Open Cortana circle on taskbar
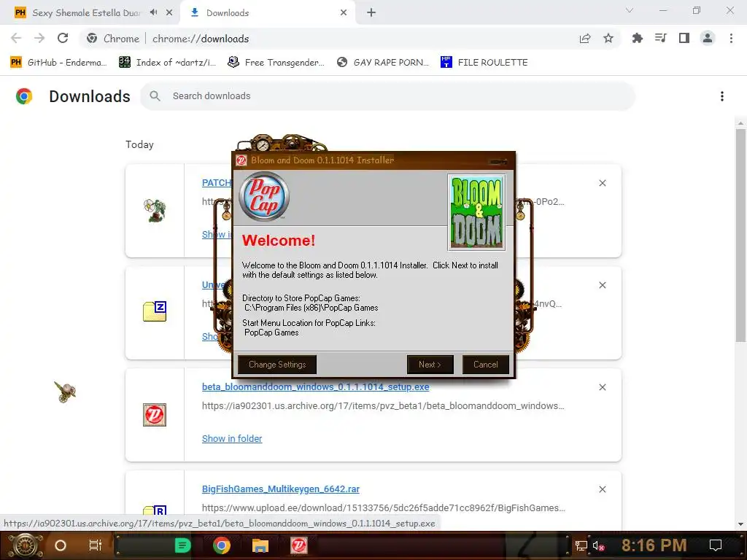The height and width of the screenshot is (560, 747). point(61,545)
